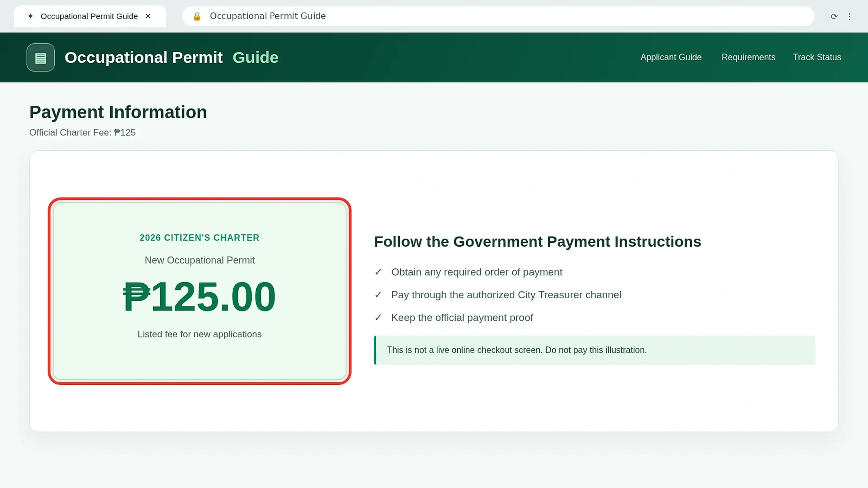This screenshot has width=868, height=488.
Task: Click the New Occupational Permit text
Action: click(200, 260)
